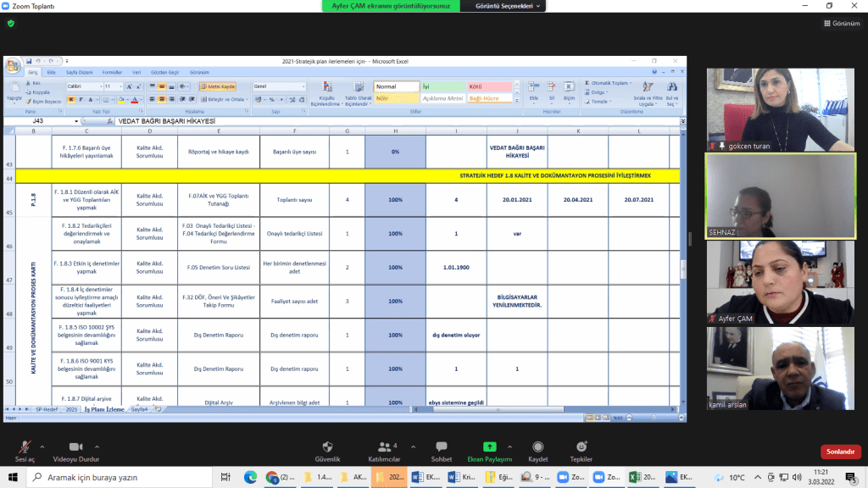This screenshot has width=868, height=488.
Task: Click the Görünüm view button
Action: (840, 23)
